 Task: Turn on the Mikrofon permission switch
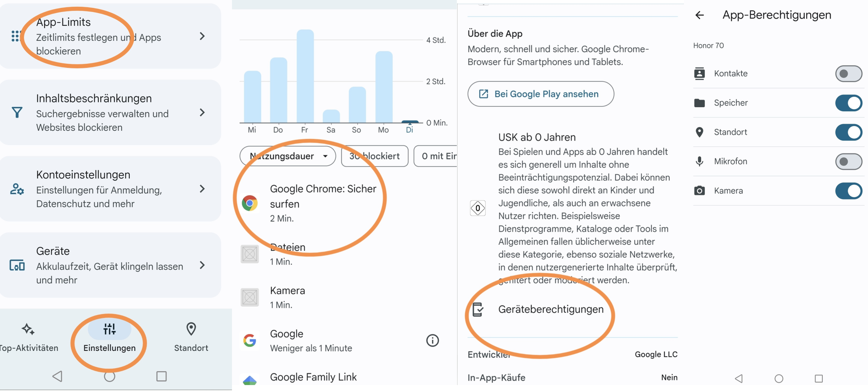click(x=848, y=162)
